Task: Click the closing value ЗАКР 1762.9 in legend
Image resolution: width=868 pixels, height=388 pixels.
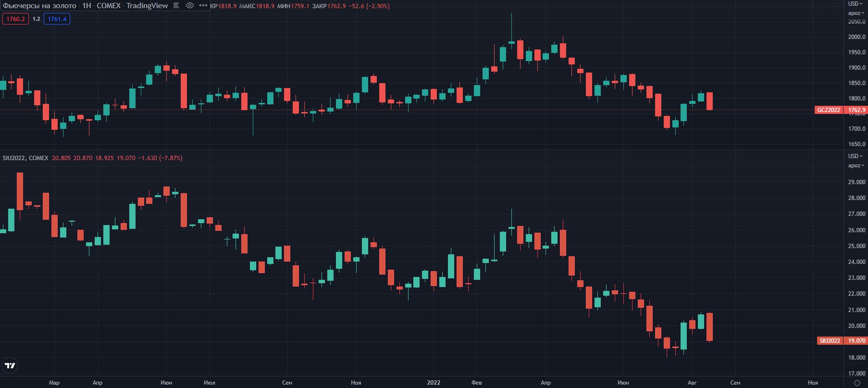Action: click(x=329, y=6)
